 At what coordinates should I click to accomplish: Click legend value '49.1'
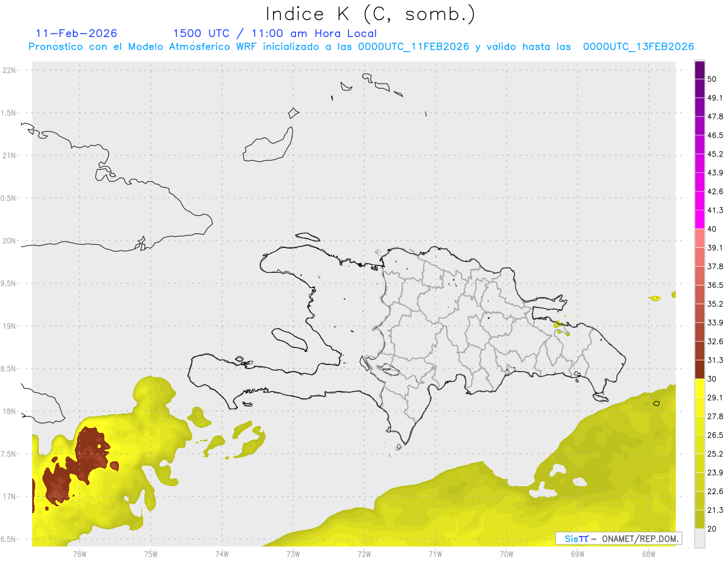click(x=715, y=98)
